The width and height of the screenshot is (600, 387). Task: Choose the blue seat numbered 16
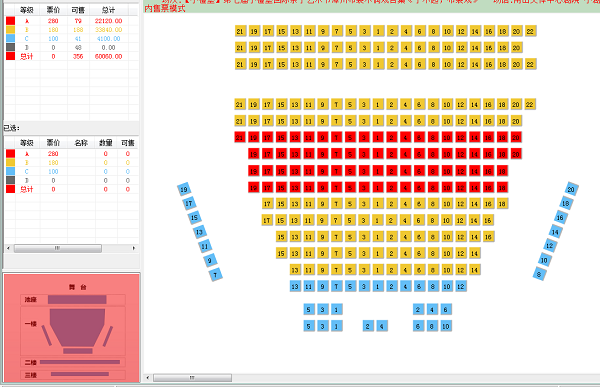560,217
